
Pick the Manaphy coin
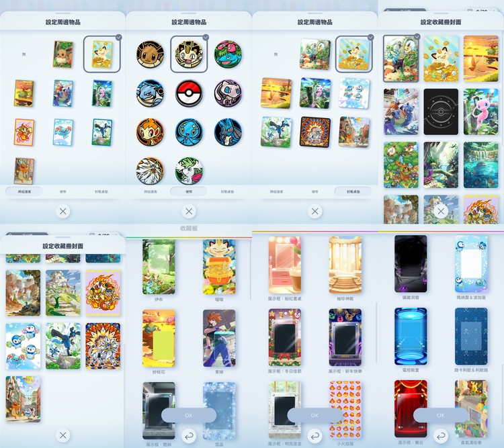coord(189,132)
